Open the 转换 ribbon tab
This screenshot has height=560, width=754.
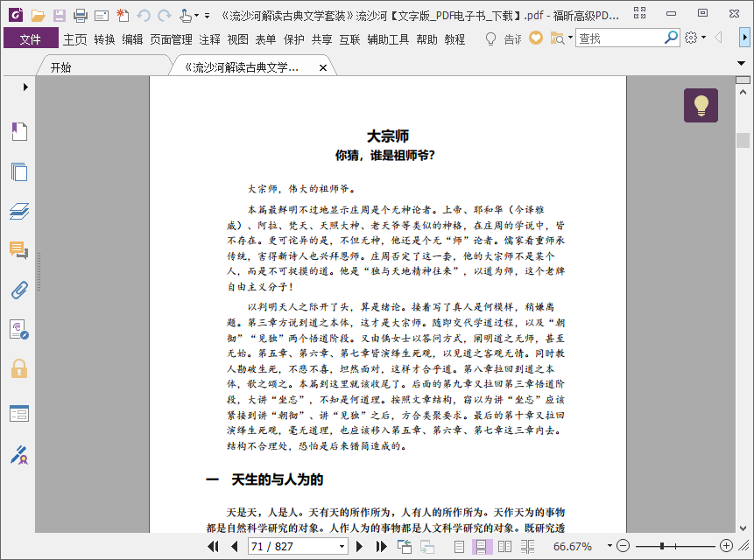point(104,38)
